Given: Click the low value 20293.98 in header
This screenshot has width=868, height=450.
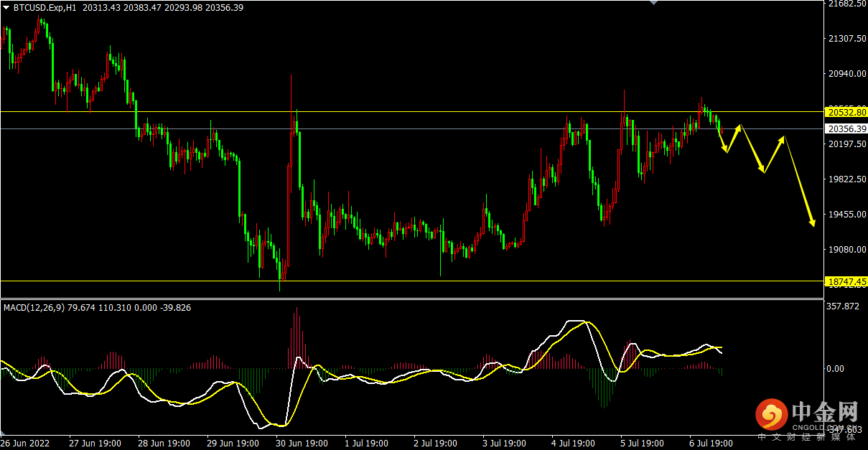Looking at the screenshot, I should 185,8.
